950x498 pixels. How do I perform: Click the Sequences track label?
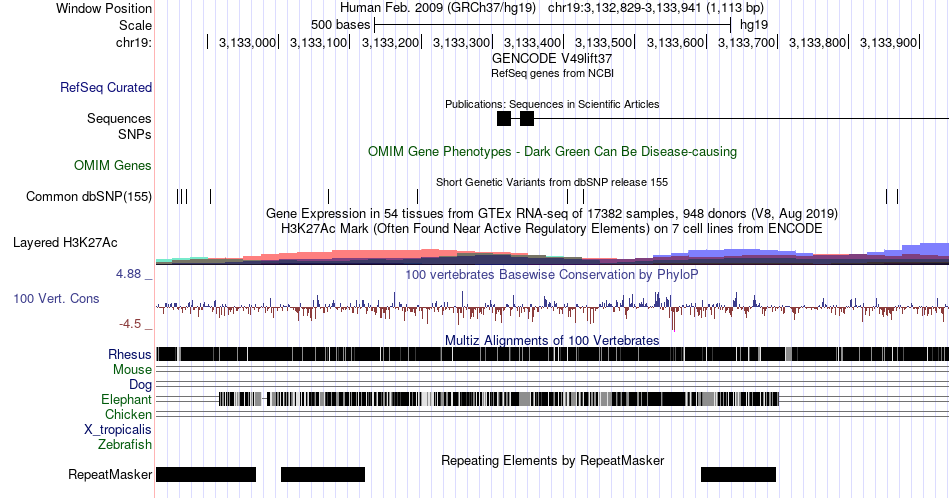119,118
